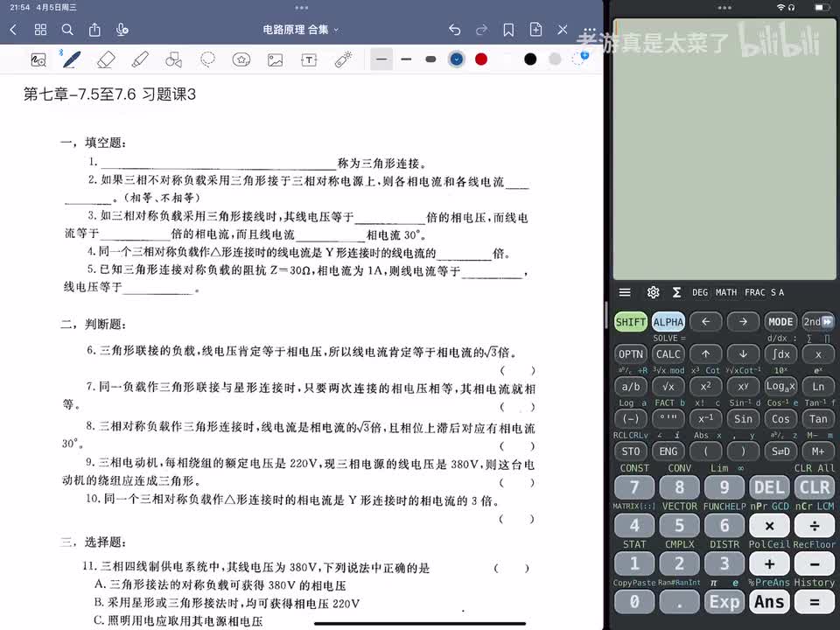Screen dimensions: 840x630
Task: Open the page thumbnails grid view
Action: (40, 30)
